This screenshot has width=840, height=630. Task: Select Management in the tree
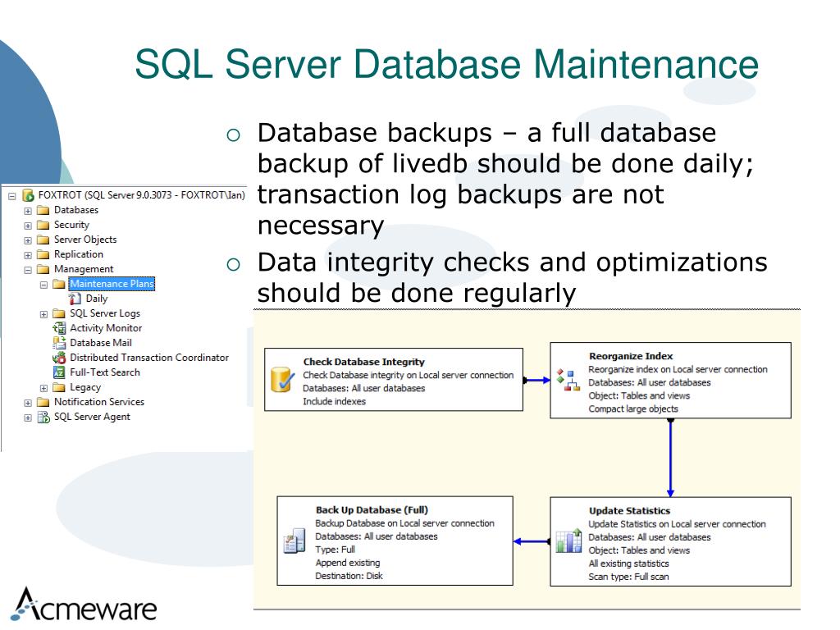[x=84, y=269]
